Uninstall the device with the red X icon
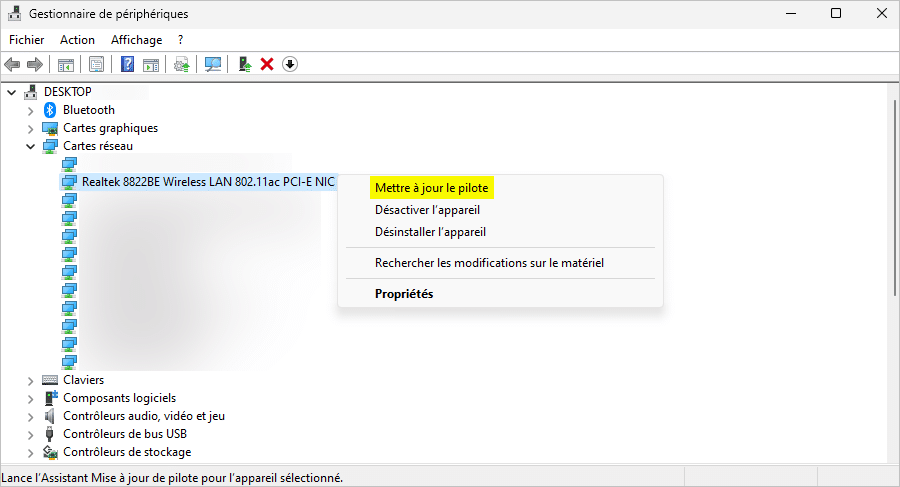Image resolution: width=900 pixels, height=487 pixels. tap(267, 64)
